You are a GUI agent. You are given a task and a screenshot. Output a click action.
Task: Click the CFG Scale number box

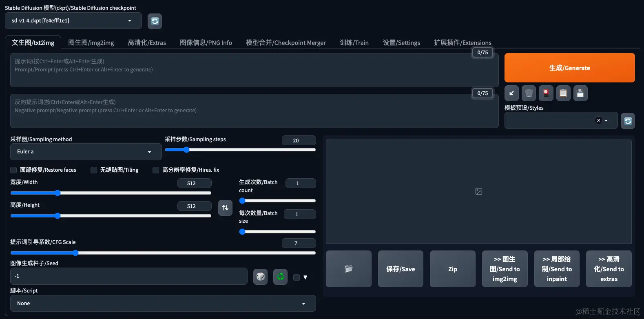299,243
